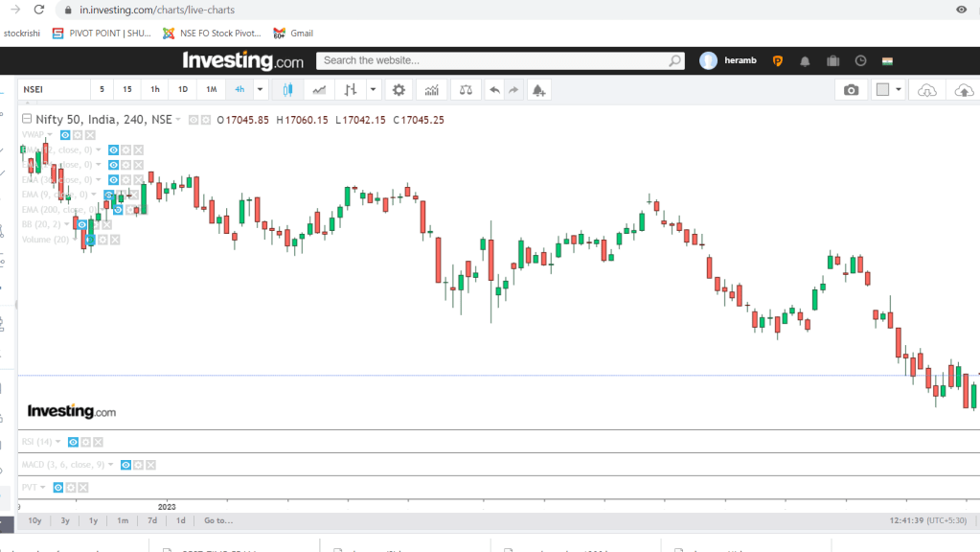Click the 'Go to...' date button

217,520
